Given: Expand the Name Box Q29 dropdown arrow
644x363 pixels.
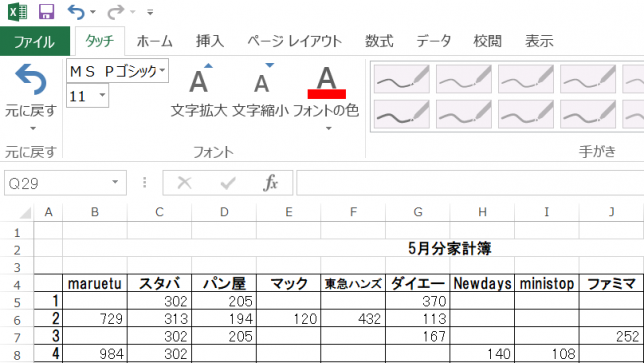Looking at the screenshot, I should (x=115, y=182).
